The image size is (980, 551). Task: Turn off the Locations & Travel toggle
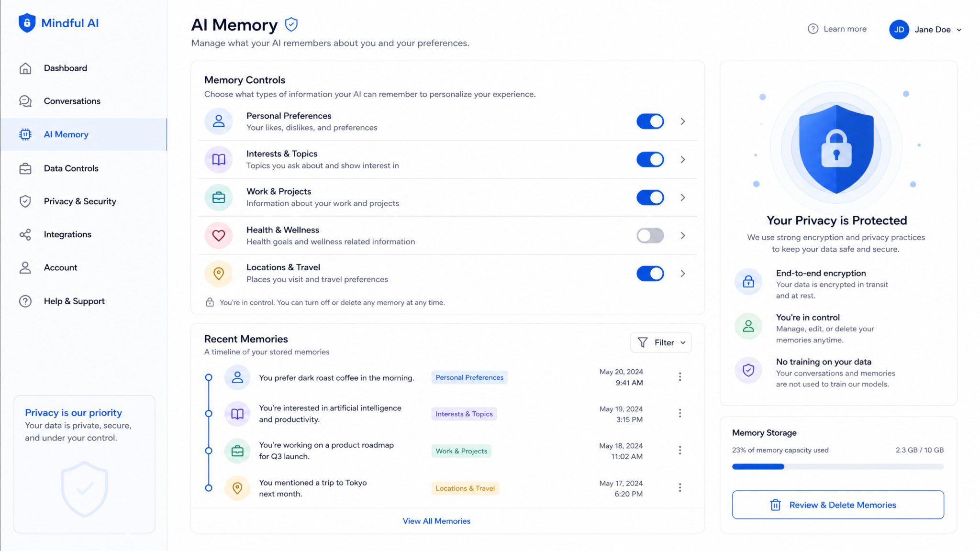pos(650,274)
